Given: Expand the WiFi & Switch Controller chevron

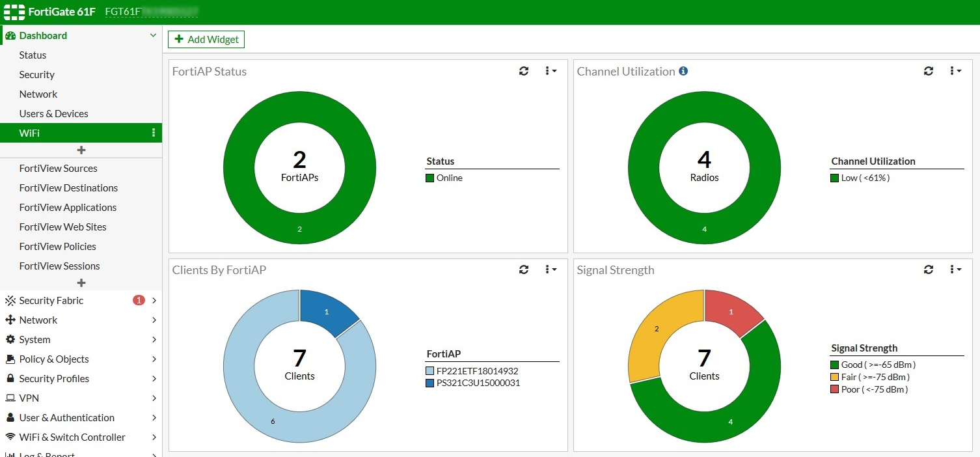Looking at the screenshot, I should click(x=154, y=437).
